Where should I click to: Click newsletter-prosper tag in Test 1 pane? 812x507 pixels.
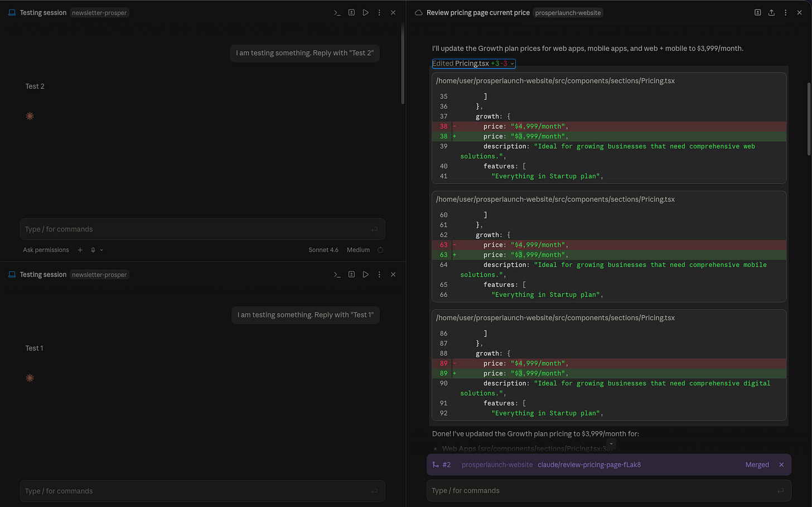point(99,274)
